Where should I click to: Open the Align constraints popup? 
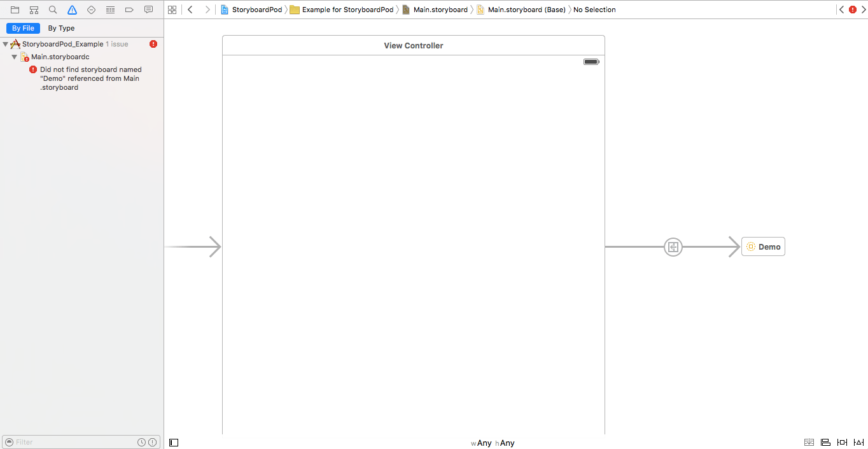point(825,443)
